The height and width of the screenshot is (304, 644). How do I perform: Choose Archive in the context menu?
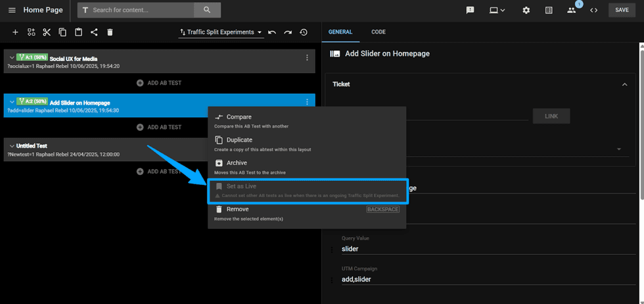(307, 167)
